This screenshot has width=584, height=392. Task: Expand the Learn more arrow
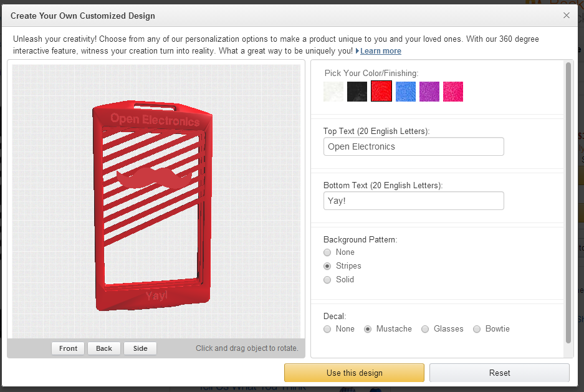[x=357, y=50]
